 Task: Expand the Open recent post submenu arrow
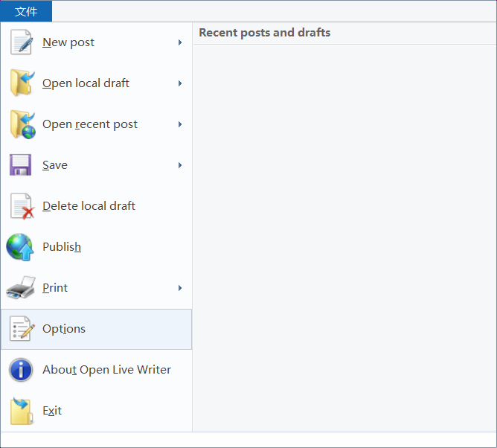[180, 124]
